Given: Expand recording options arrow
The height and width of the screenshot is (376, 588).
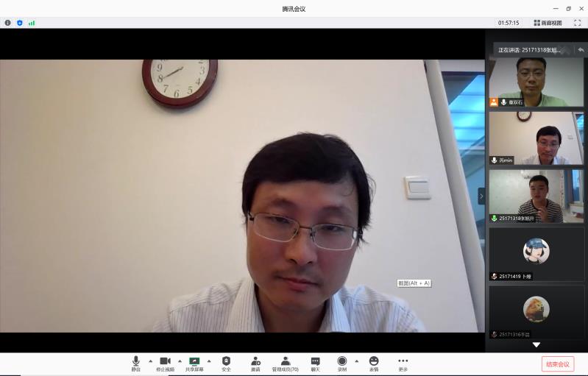Looking at the screenshot, I should tap(357, 361).
